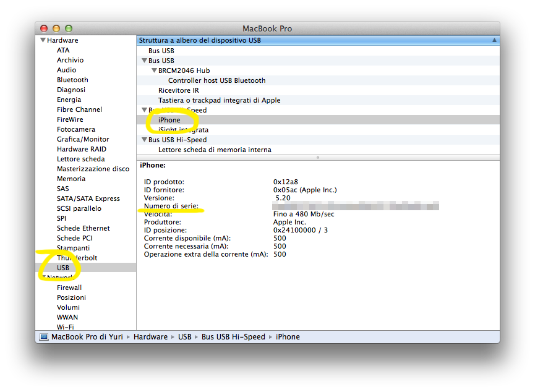Open Lettore scheda in the sidebar
535x392 pixels.
click(81, 159)
